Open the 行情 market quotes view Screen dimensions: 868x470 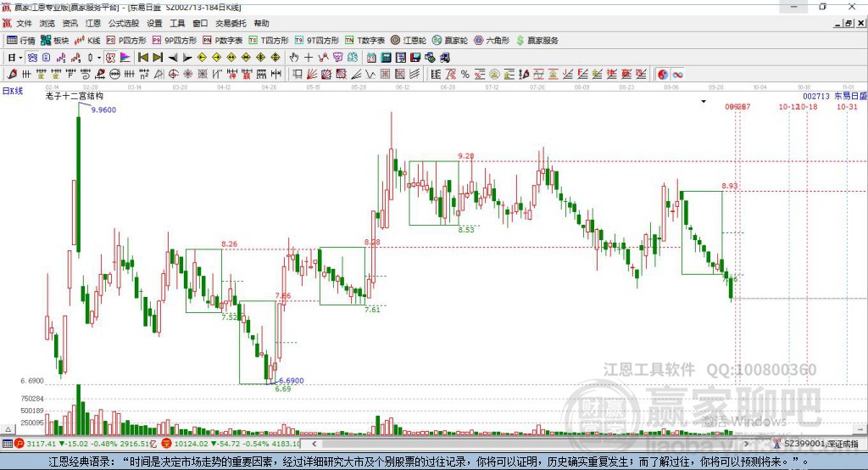pos(21,41)
